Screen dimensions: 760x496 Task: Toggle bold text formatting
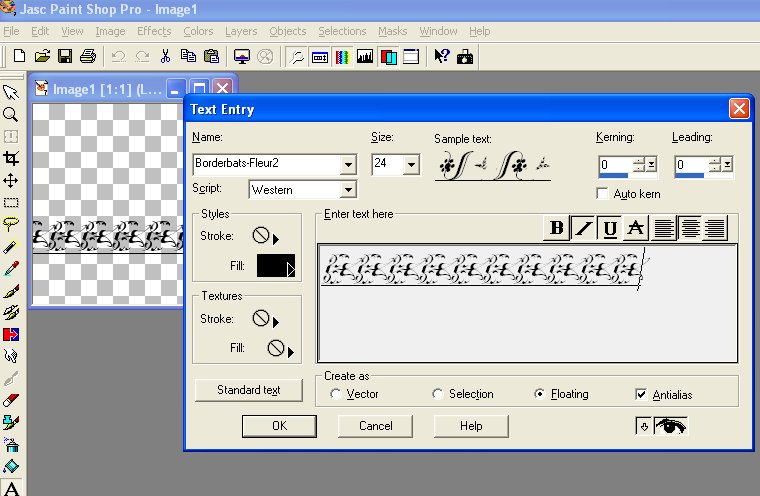[557, 229]
